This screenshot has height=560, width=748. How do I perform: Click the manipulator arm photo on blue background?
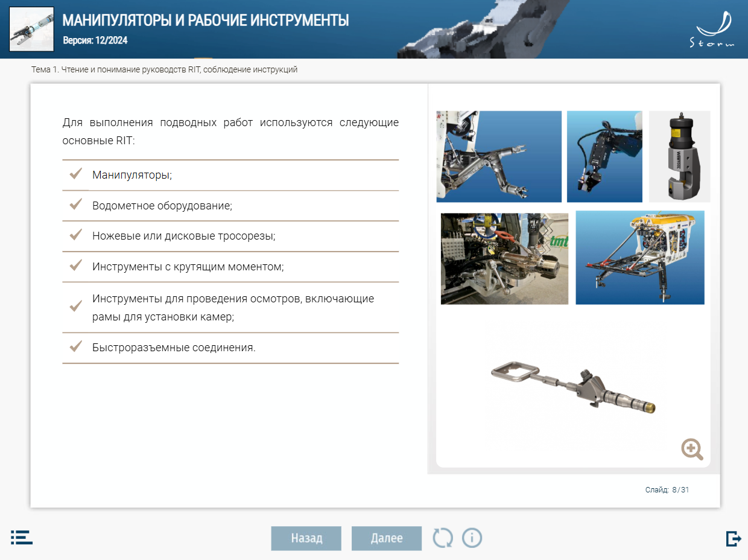pos(499,156)
